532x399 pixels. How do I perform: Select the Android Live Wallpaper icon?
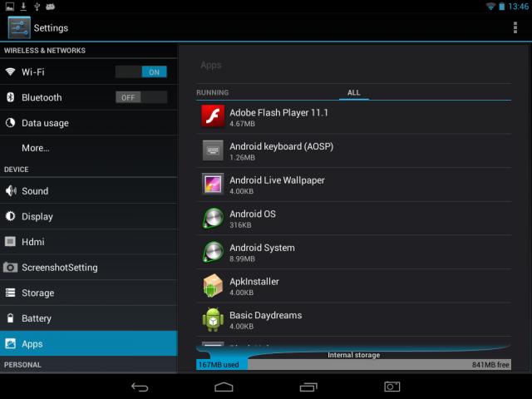pos(213,184)
